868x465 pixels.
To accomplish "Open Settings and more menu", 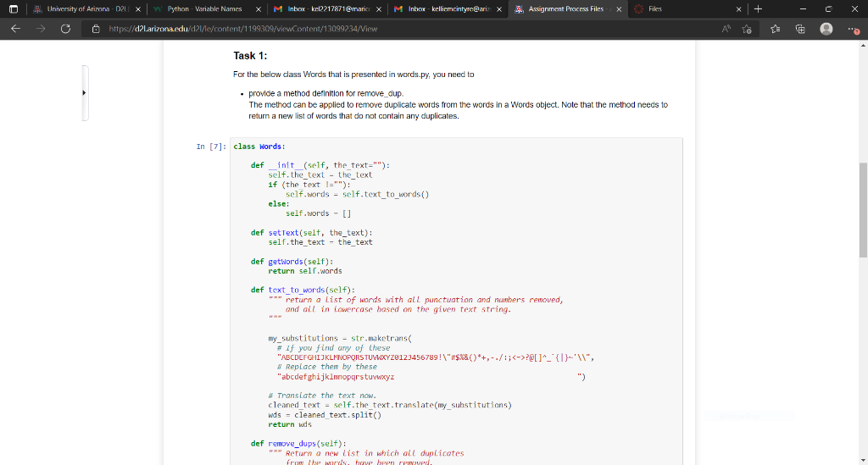I will [x=853, y=29].
